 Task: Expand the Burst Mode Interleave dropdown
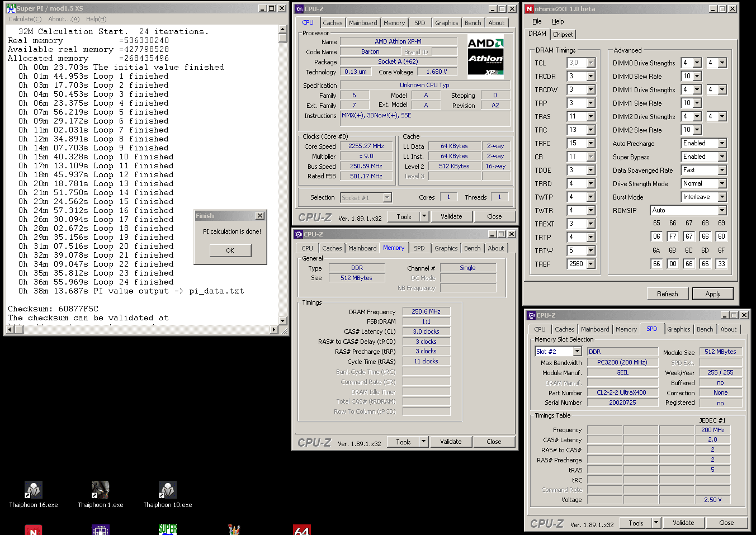tap(722, 197)
